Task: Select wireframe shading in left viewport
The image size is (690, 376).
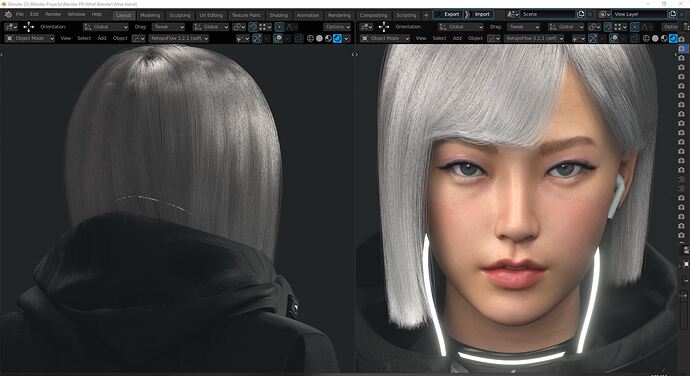Action: 310,38
